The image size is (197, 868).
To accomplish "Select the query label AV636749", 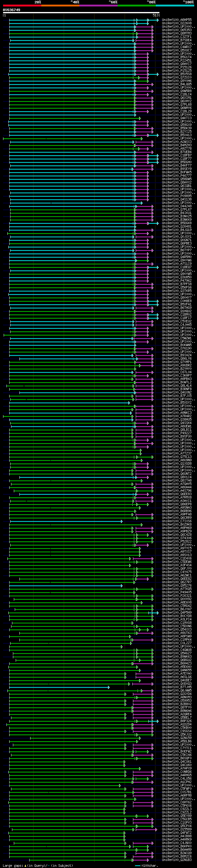I will coord(11,10).
